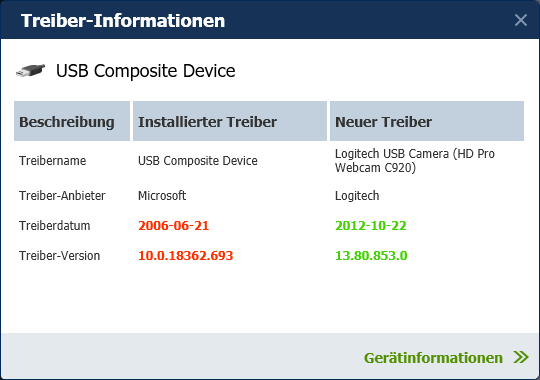This screenshot has width=540, height=380.
Task: Select the Installierter Treiber column header
Action: click(230, 121)
